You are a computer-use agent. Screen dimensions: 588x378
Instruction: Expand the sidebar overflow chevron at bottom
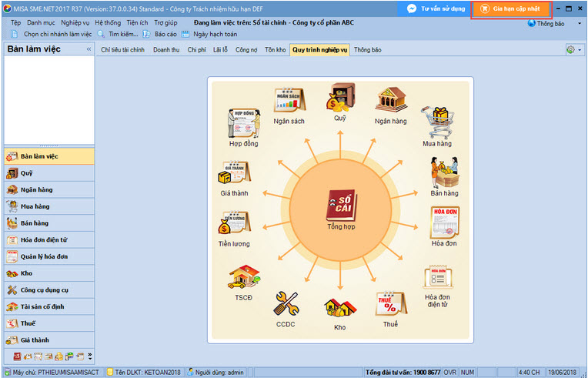tap(89, 356)
